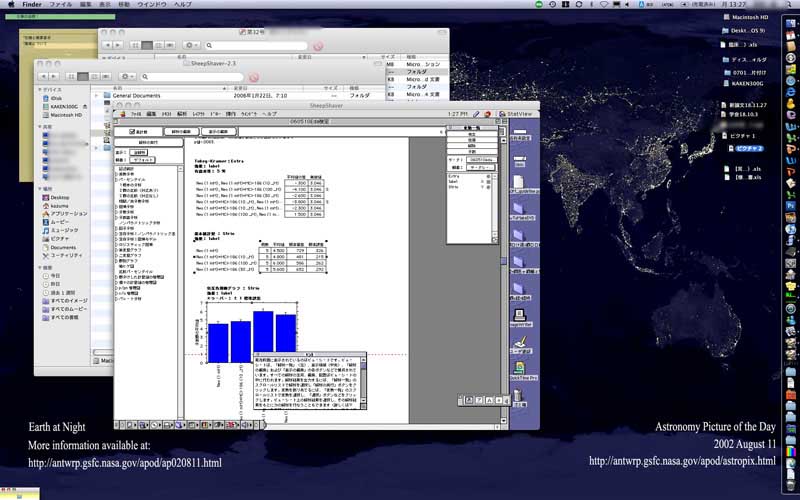
Task: Click StatView view vertical scrollbar thumb
Action: click(x=504, y=261)
